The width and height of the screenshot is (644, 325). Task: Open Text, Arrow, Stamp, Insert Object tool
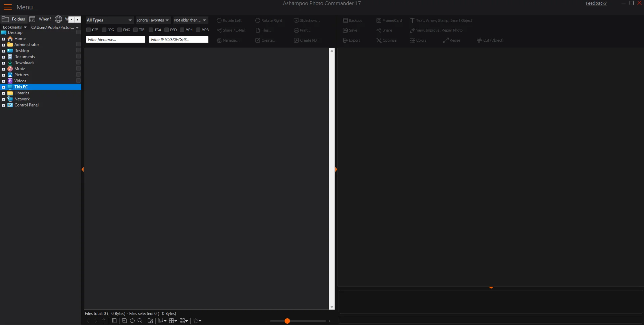tap(441, 20)
